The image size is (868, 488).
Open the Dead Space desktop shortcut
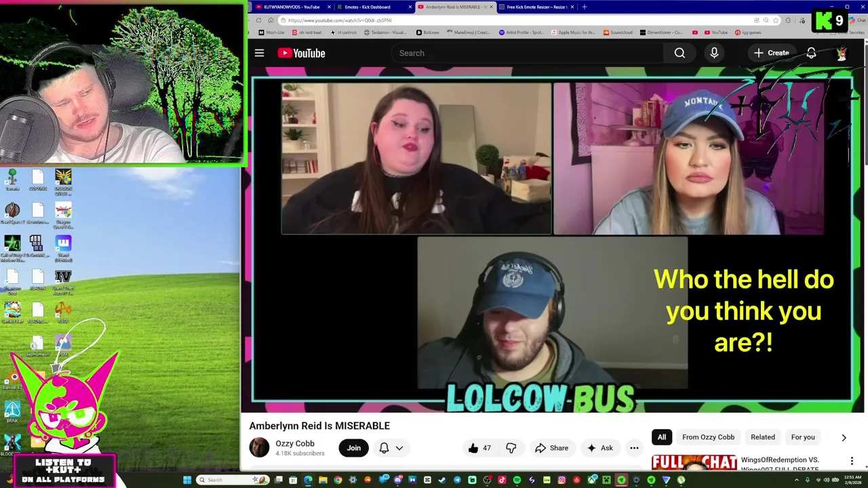pos(12,213)
